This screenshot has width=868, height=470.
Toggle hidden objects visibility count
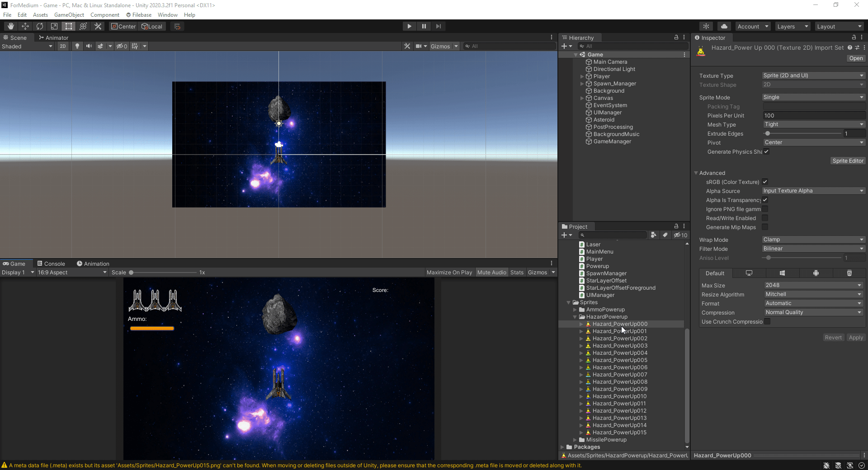[x=122, y=46]
